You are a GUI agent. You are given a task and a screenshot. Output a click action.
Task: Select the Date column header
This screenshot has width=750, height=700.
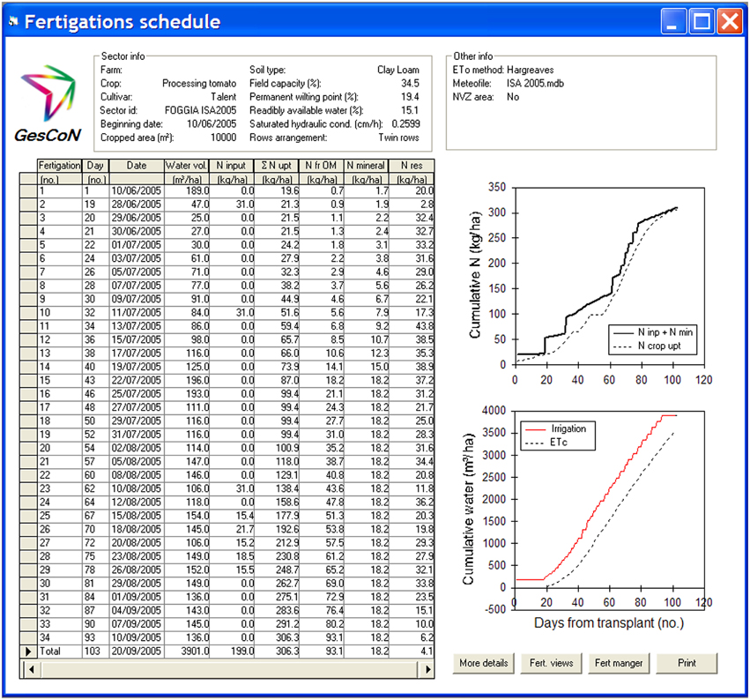click(x=137, y=166)
